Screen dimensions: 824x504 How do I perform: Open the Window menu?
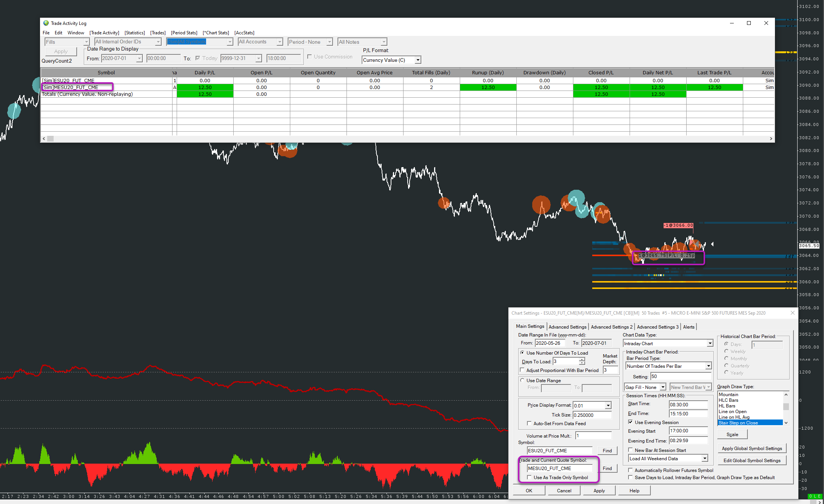(76, 33)
